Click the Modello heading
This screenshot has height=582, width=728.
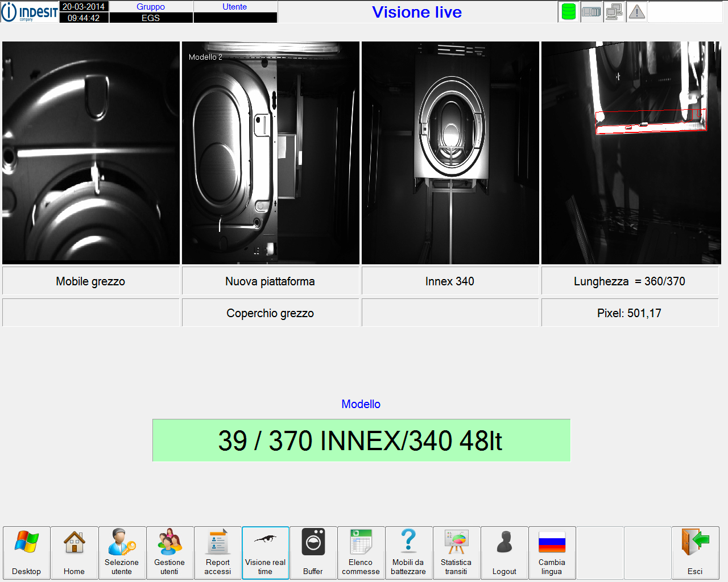(x=361, y=404)
